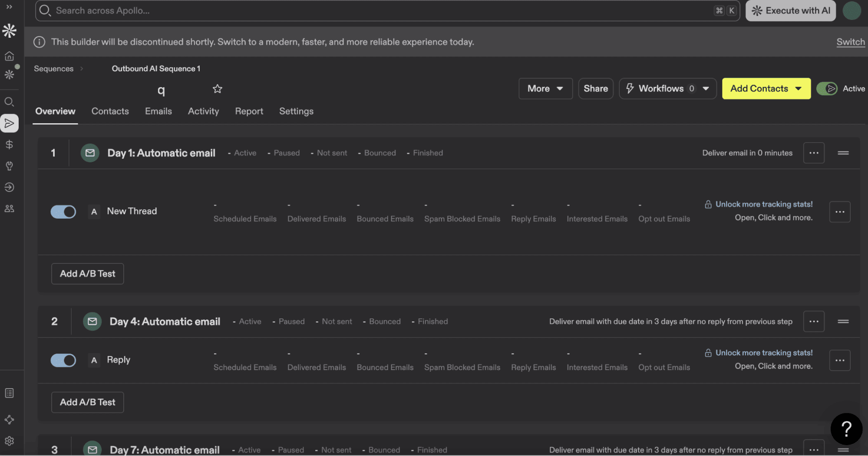
Task: Open the Home icon in sidebar
Action: tap(9, 56)
